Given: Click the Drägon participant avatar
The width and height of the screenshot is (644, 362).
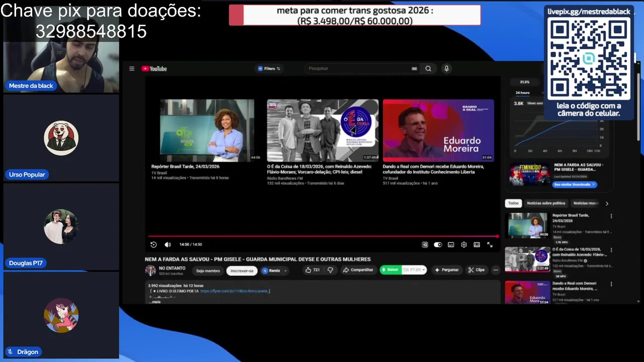Looking at the screenshot, I should point(61,315).
